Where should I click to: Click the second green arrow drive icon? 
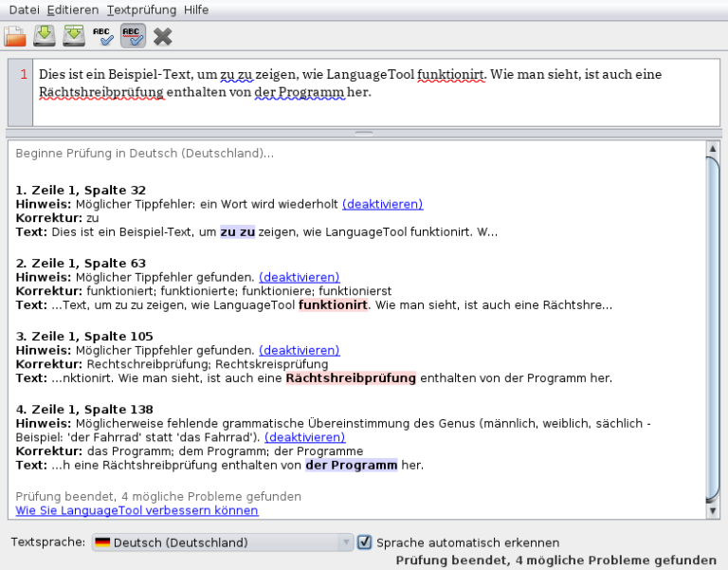(x=74, y=36)
